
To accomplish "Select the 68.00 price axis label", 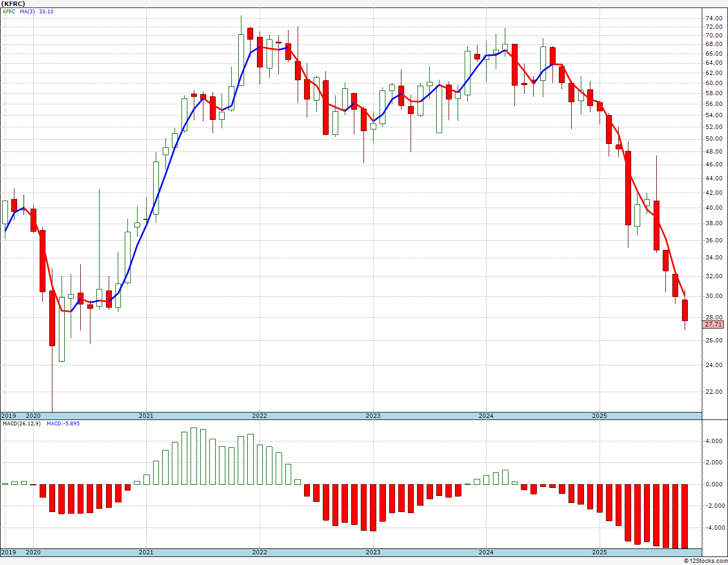I will (714, 44).
